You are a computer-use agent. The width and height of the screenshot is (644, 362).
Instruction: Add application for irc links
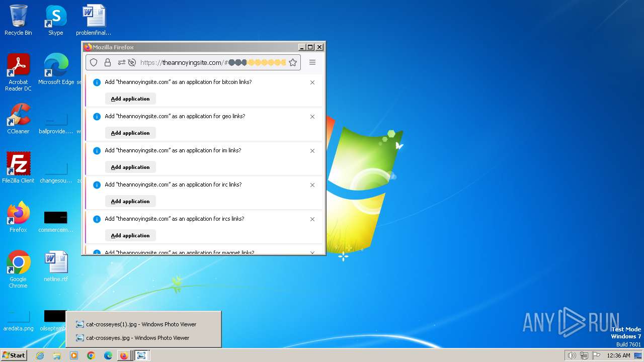point(130,201)
